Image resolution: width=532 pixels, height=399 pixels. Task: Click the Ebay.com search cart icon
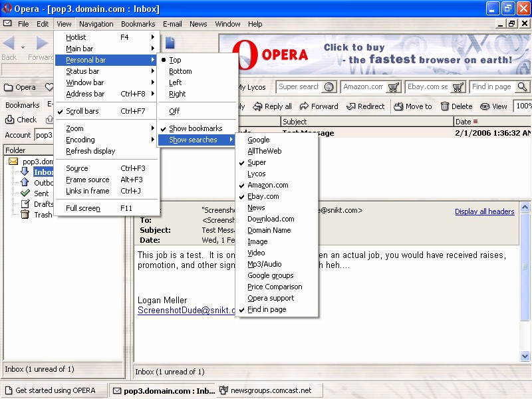coord(458,87)
